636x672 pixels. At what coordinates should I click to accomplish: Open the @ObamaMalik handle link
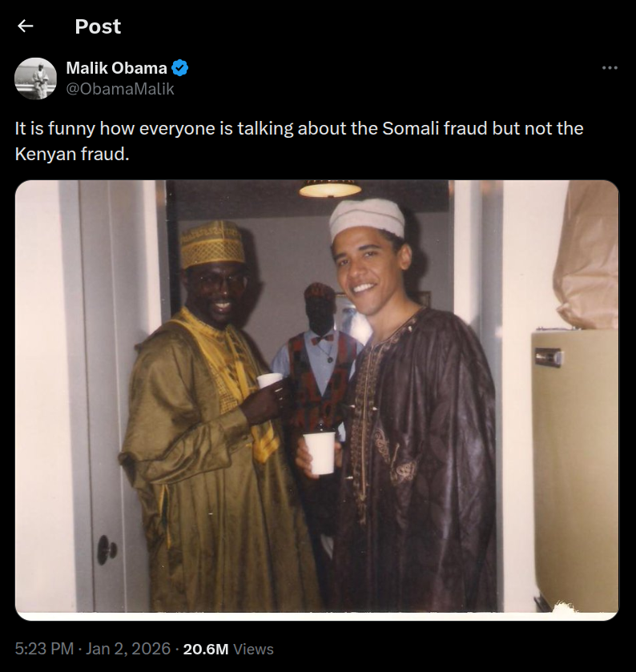click(119, 89)
